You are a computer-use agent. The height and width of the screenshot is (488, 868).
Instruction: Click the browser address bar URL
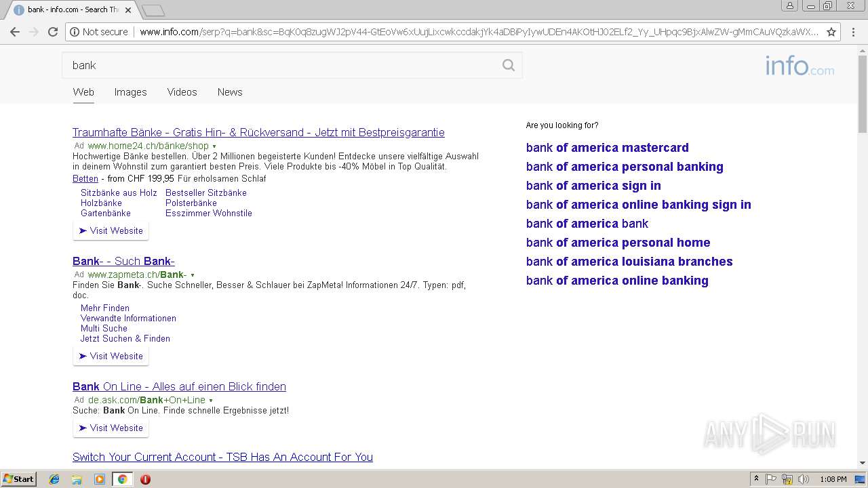click(479, 32)
